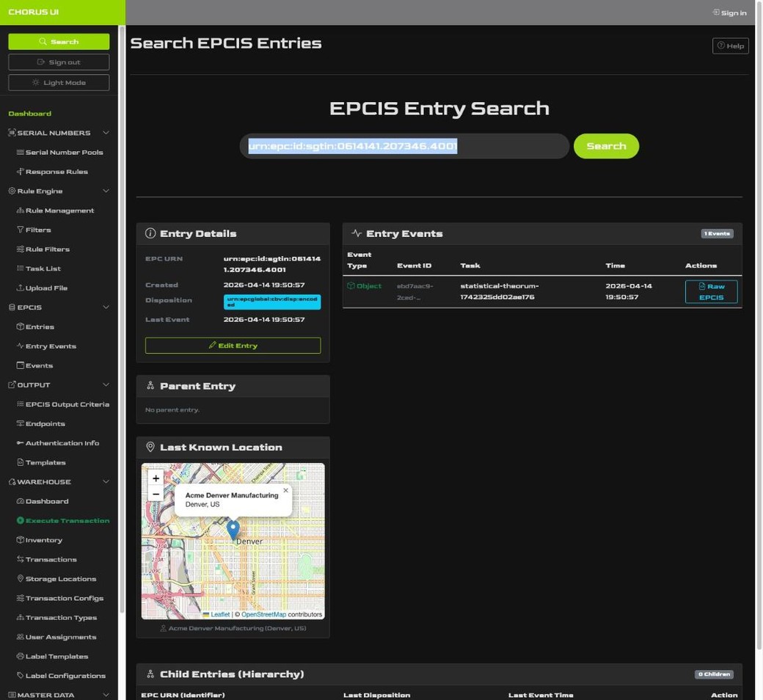Open the Serial Number Pools sidebar item
Screen dimensions: 763x700
[59, 153]
